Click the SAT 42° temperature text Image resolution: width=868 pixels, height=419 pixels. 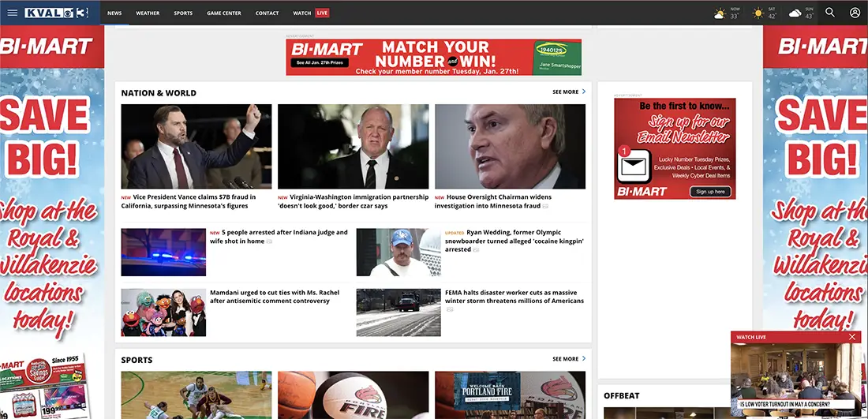[x=772, y=16]
